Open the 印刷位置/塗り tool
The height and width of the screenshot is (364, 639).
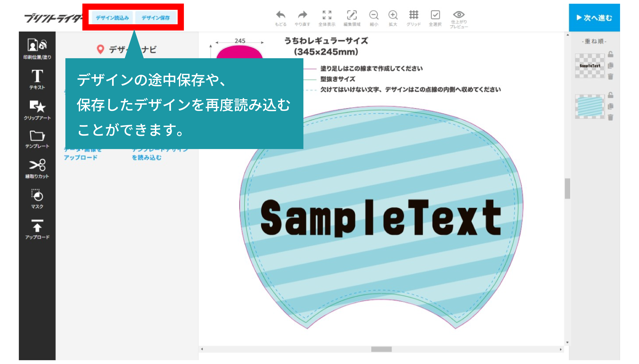pos(37,49)
